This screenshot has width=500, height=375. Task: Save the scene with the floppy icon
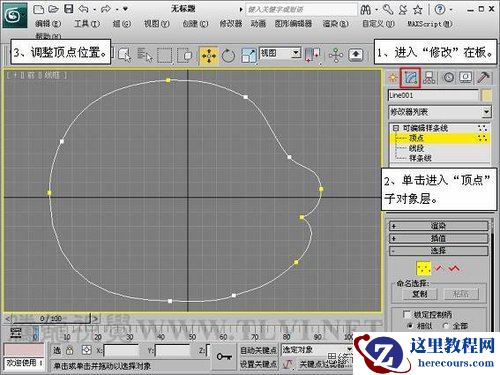coord(69,9)
